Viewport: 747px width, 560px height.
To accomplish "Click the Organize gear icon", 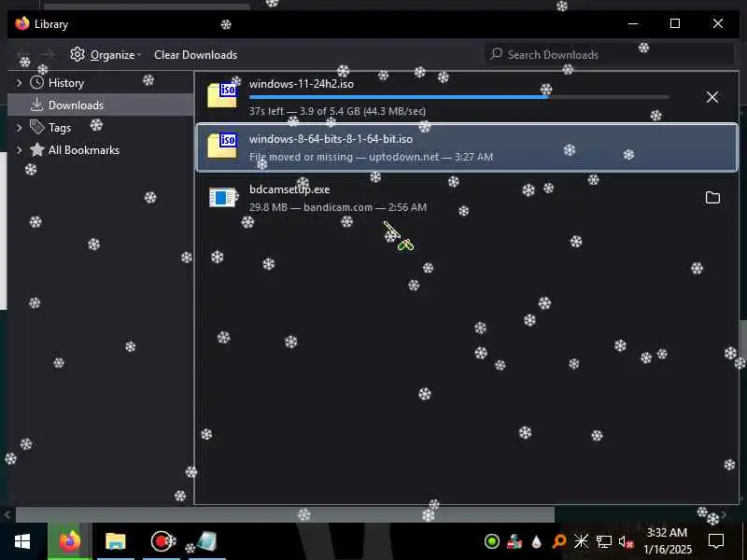I will (x=78, y=54).
